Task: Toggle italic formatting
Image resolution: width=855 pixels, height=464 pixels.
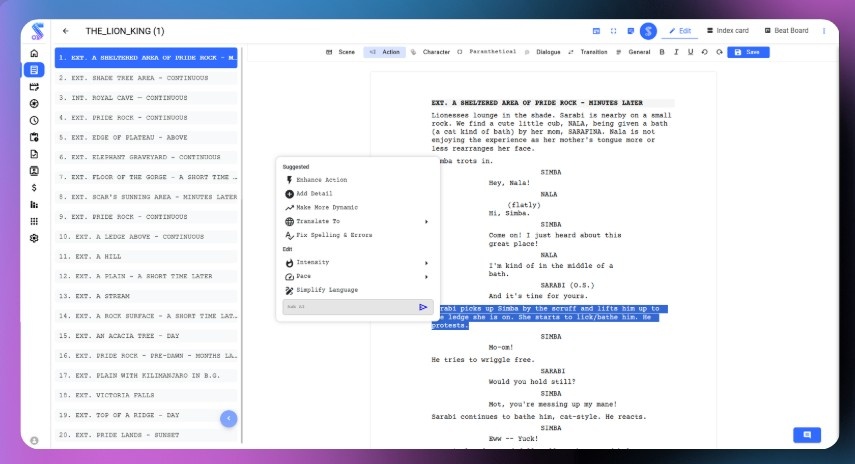Action: pyautogui.click(x=676, y=52)
